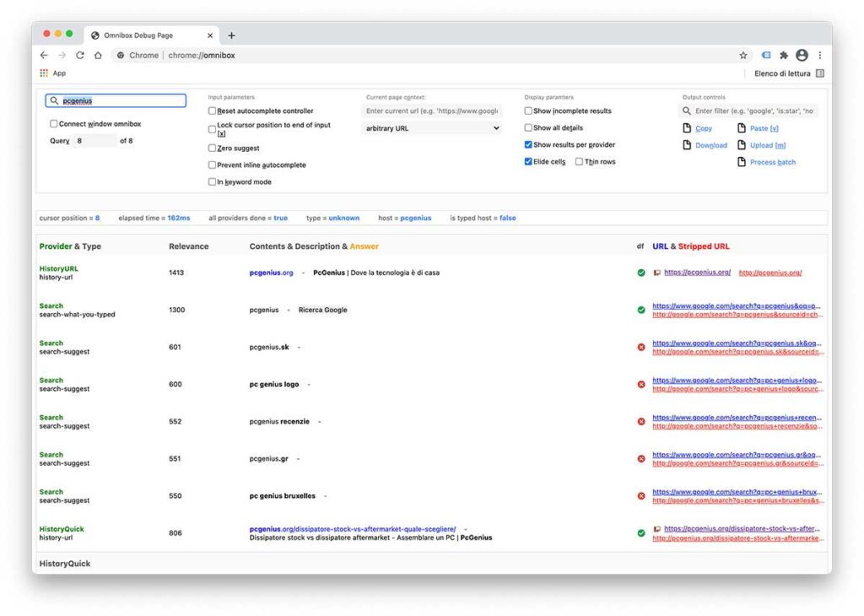Screen dimensions: 864x616
Task: Click relevance value 1413
Action: (x=176, y=273)
